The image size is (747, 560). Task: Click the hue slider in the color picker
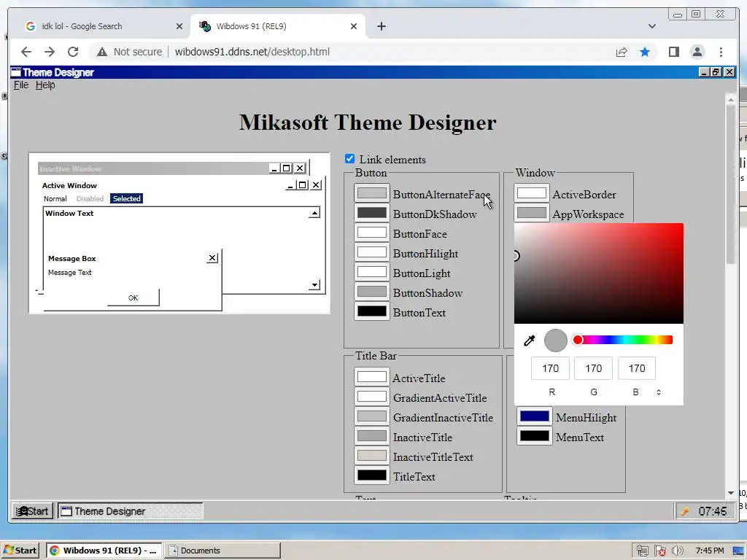(623, 340)
